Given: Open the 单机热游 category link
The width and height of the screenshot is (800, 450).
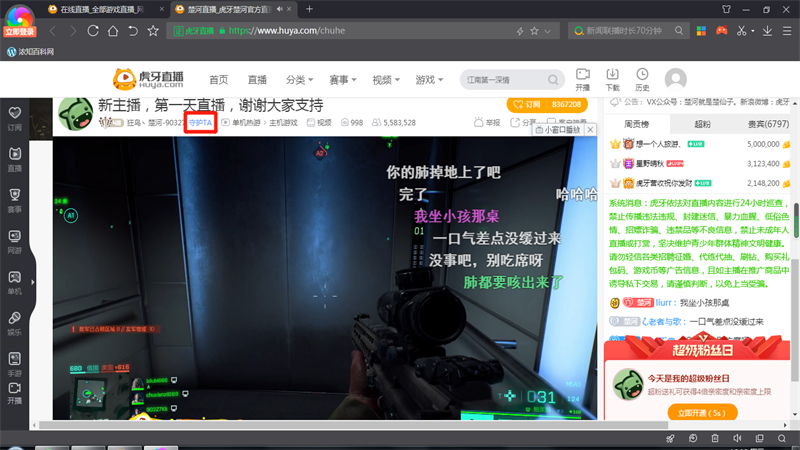Looking at the screenshot, I should 246,123.
